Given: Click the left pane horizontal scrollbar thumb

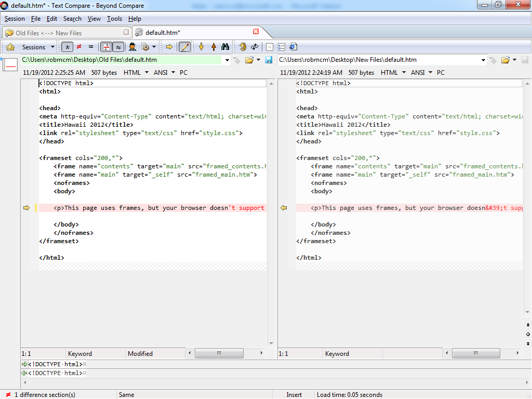Looking at the screenshot, I should [x=219, y=353].
